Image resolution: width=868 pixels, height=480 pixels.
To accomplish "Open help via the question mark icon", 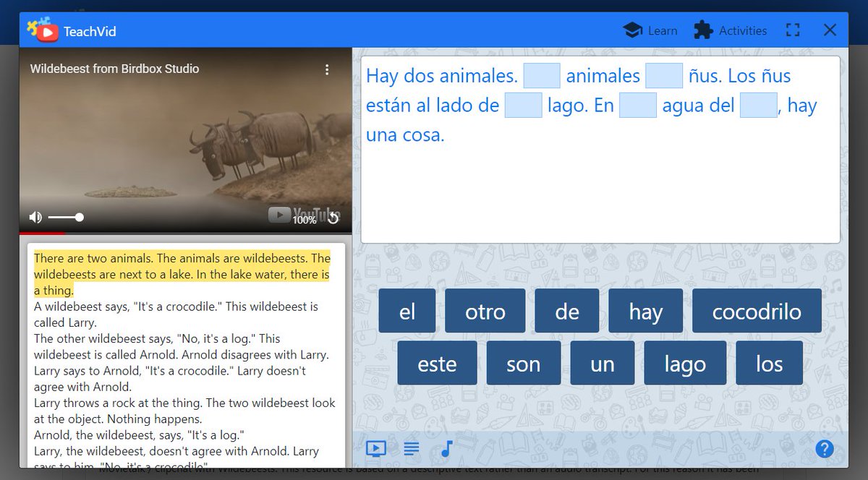I will click(825, 449).
